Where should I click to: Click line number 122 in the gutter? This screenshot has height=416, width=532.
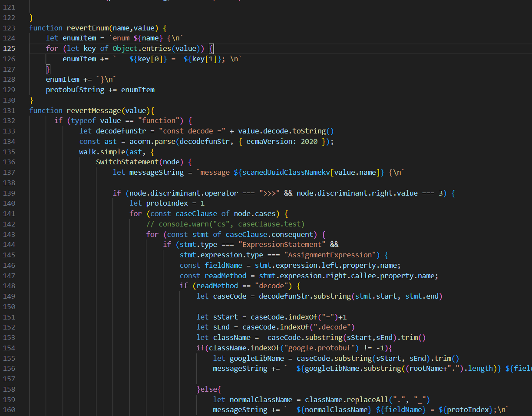tap(9, 17)
